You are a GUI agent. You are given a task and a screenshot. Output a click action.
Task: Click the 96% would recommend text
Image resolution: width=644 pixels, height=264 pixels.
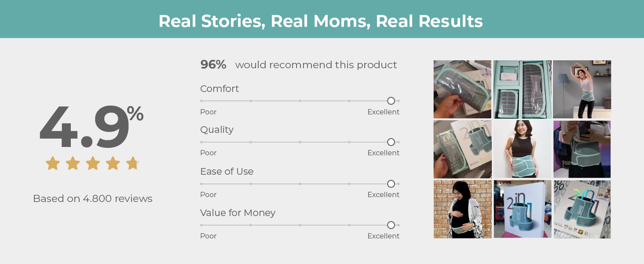(x=299, y=65)
